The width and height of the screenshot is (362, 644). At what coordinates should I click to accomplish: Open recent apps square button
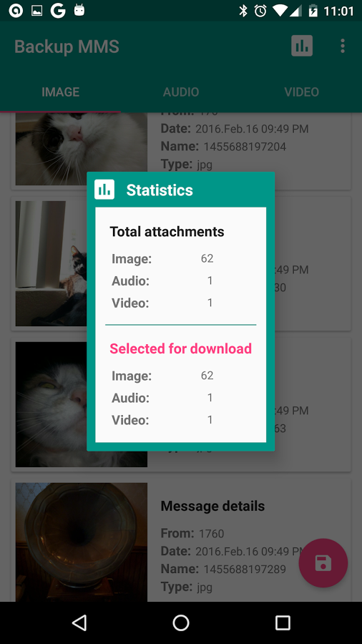tap(283, 623)
